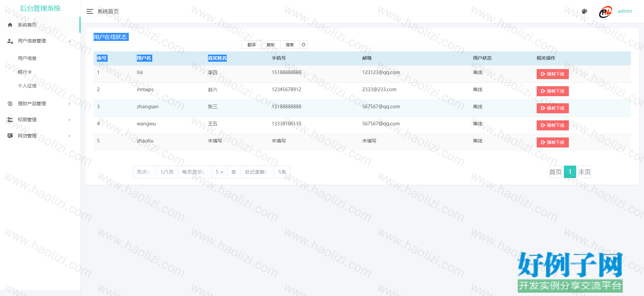Expand the 网贷管理 menu arrow
Viewport: 644px width, 296px height.
coord(69,136)
